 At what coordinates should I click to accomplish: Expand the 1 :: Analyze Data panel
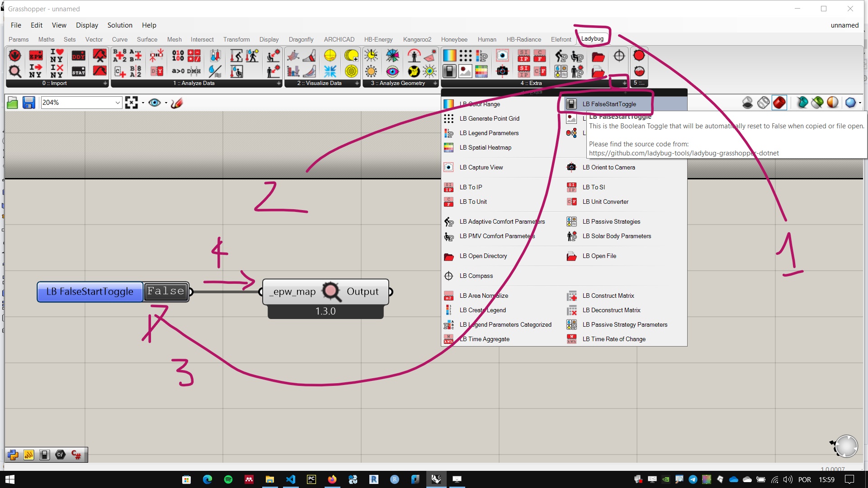[x=278, y=83]
